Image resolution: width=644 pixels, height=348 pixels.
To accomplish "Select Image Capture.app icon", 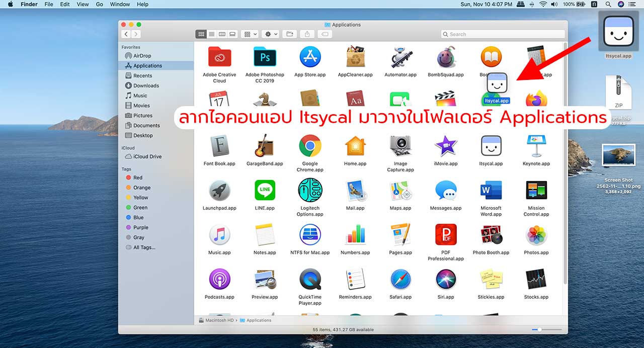I will (x=400, y=146).
